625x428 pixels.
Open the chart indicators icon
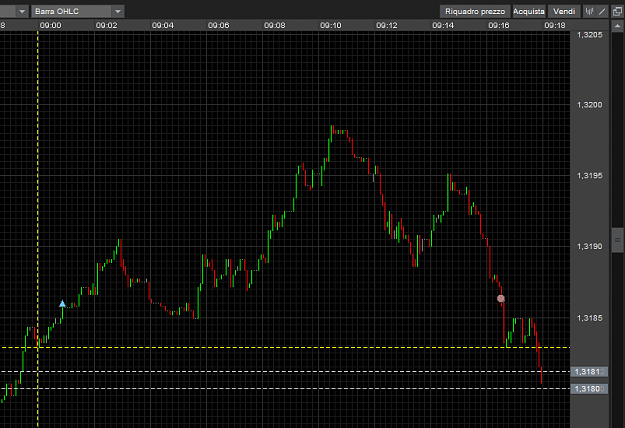coord(589,11)
